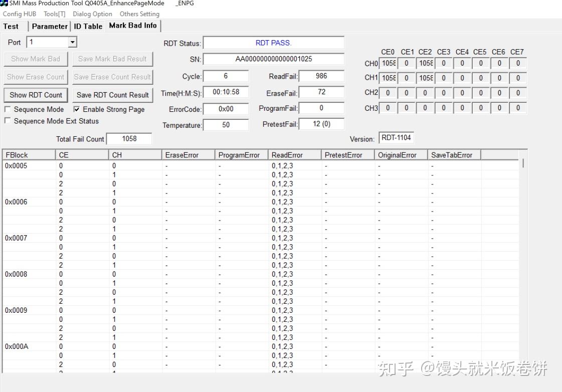Toggle Sequence Mode Ext Status checkbox
This screenshot has width=562, height=392.
tap(8, 121)
